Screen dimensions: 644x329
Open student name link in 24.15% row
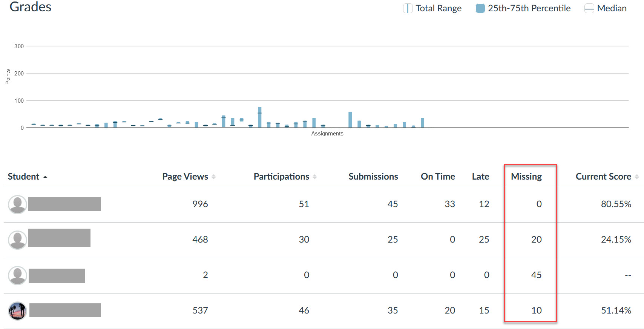pyautogui.click(x=59, y=238)
